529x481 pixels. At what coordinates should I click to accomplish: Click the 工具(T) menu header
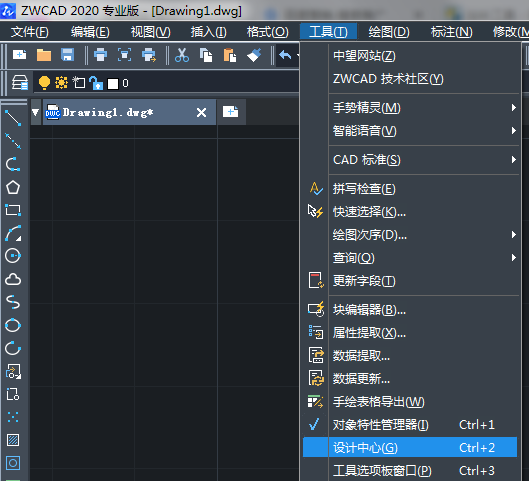328,32
